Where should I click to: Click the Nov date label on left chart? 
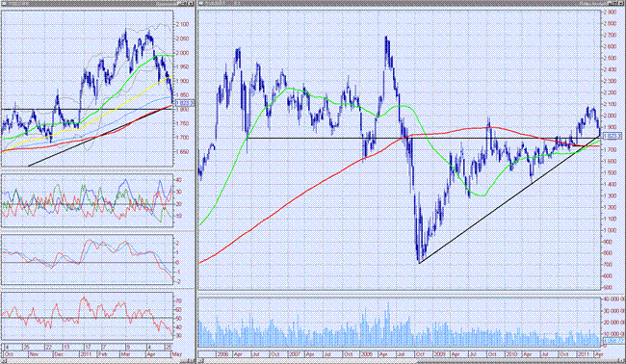point(34,354)
